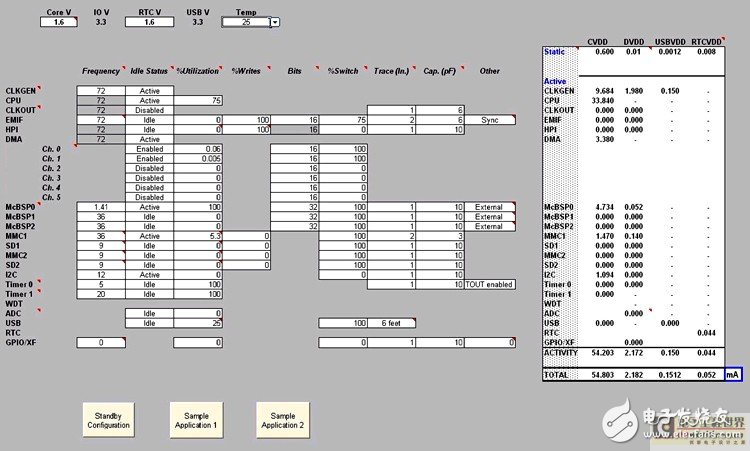Load Sample Application 1
The height and width of the screenshot is (451, 750).
196,419
